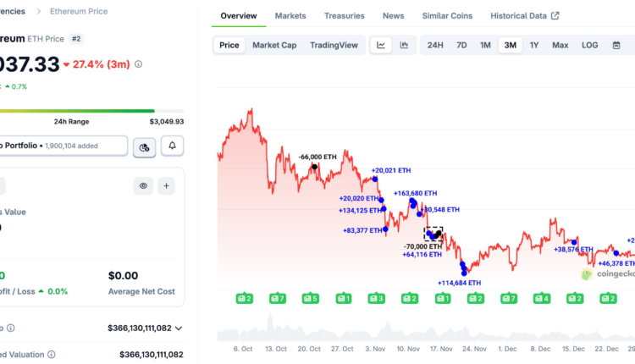
Task: Expand the market cap $366,130,111,082 chevron
Action: pos(179,328)
